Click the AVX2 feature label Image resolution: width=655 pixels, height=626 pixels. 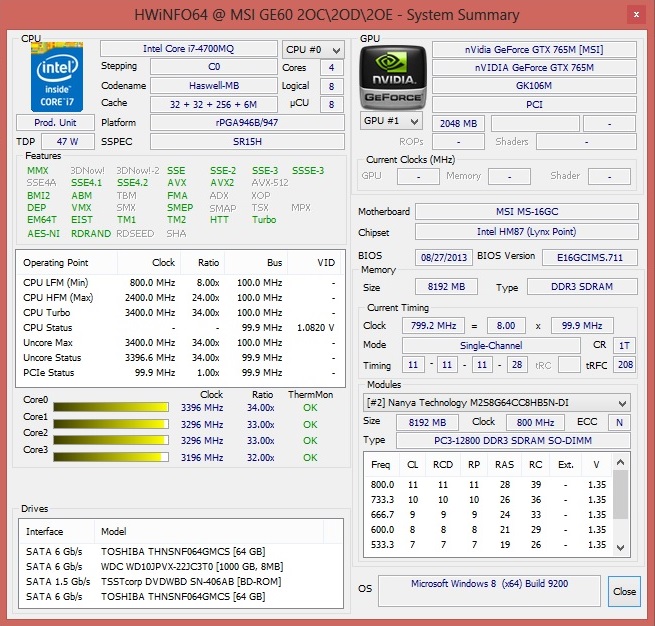tap(222, 183)
